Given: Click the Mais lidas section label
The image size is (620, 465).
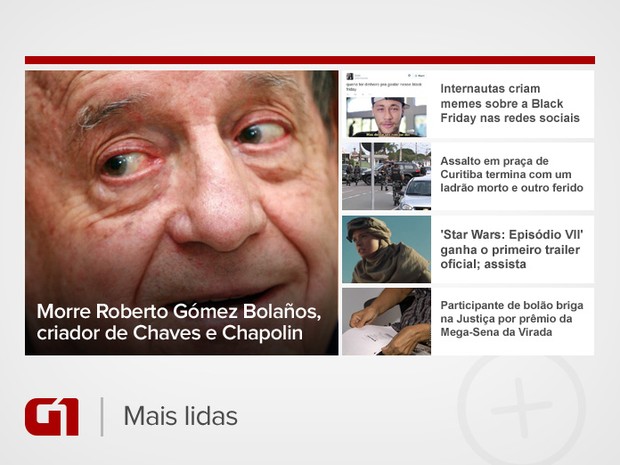Looking at the screenshot, I should tap(181, 416).
